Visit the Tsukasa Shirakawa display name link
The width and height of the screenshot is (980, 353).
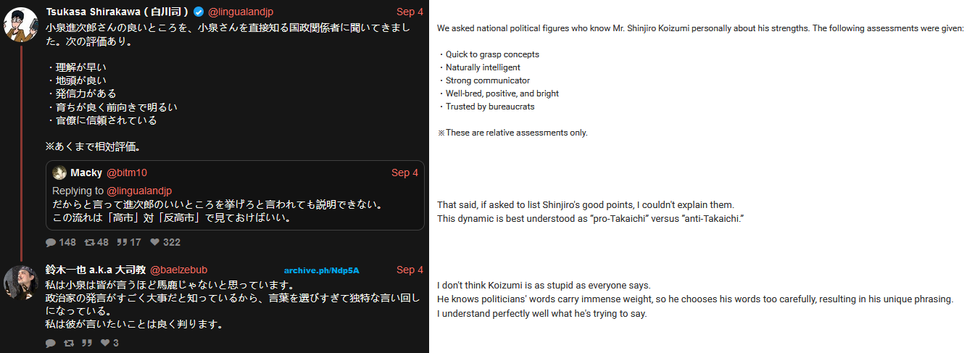pos(117,12)
